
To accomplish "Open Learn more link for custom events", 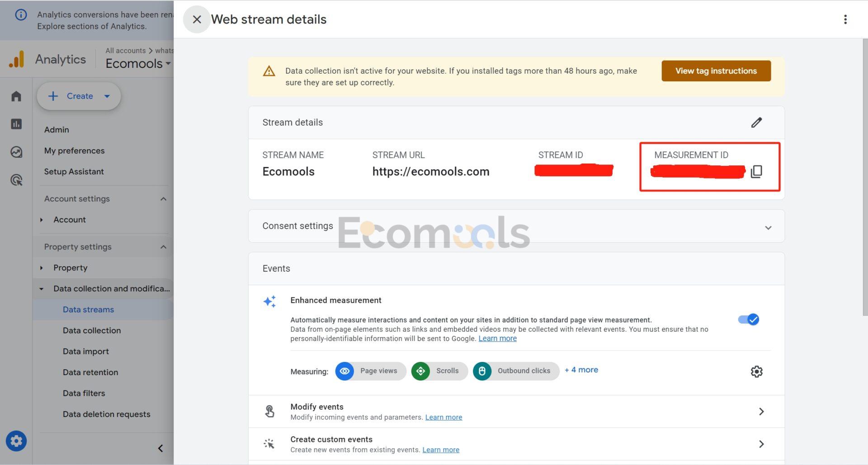I will pos(441,450).
